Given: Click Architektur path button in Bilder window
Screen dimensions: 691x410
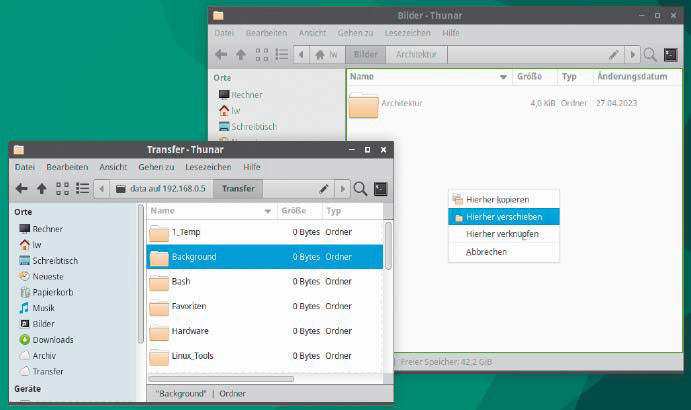Looking at the screenshot, I should [x=416, y=55].
